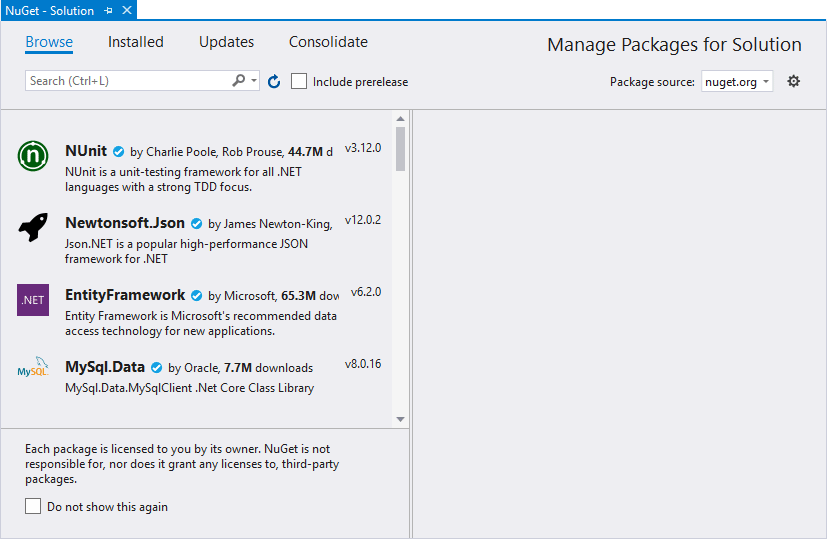
Task: Click the search magnifier icon
Action: (x=239, y=81)
